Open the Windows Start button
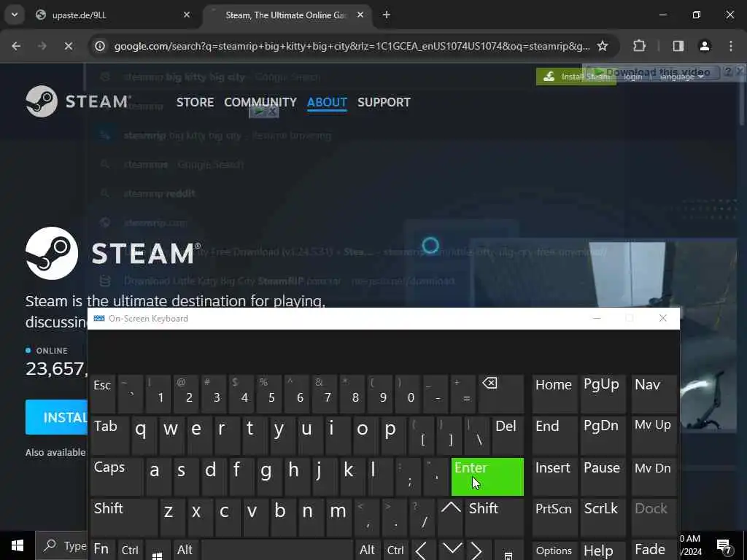The width and height of the screenshot is (747, 560). 18,545
